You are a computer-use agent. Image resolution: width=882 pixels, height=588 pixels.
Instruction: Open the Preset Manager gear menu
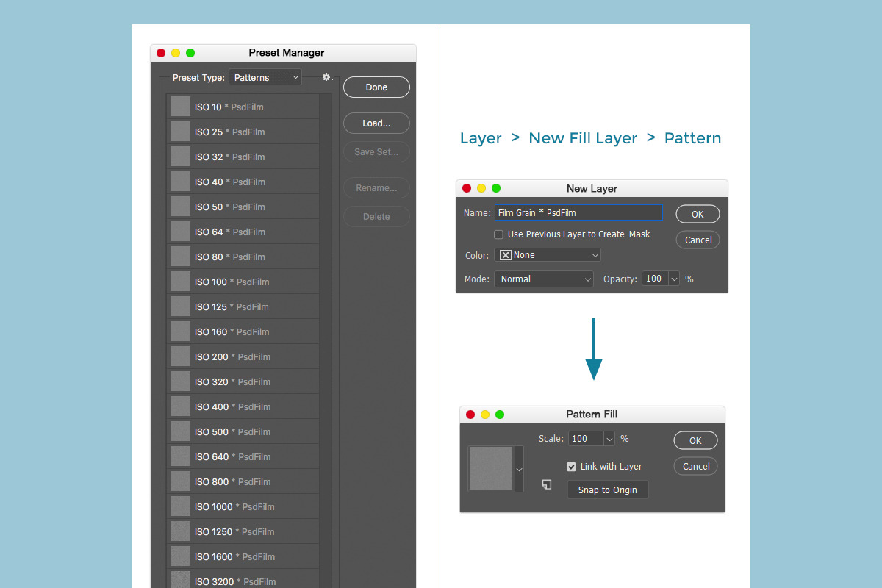328,77
